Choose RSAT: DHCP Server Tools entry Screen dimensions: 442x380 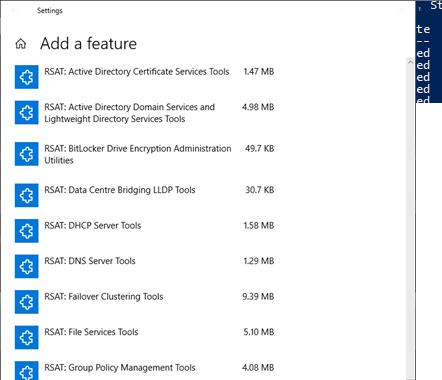click(93, 226)
